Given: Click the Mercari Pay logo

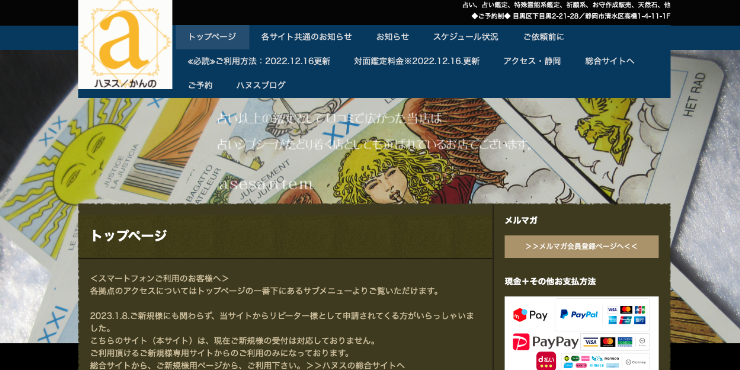Looking at the screenshot, I should click(x=530, y=315).
